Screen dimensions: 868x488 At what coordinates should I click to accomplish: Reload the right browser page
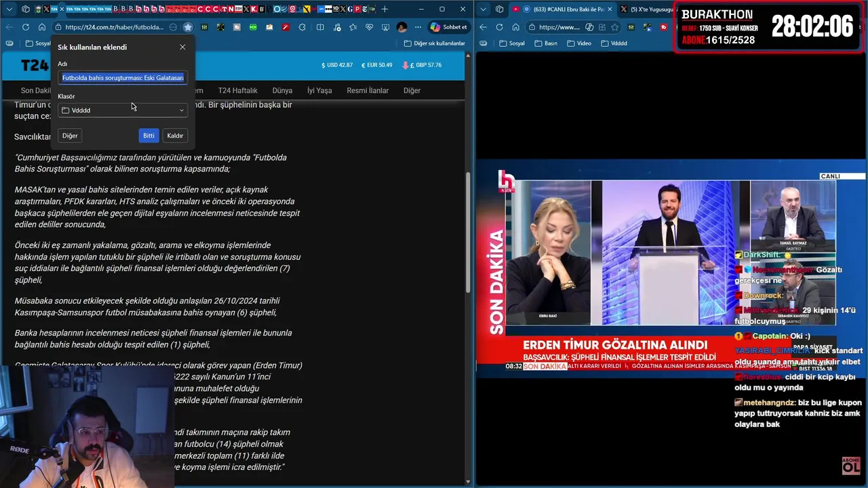500,27
